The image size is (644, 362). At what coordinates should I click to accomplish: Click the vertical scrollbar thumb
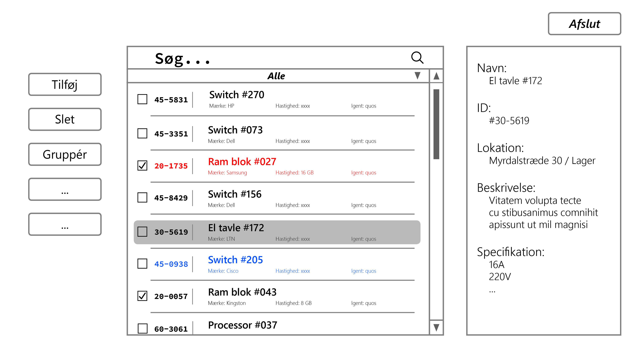coord(436,124)
